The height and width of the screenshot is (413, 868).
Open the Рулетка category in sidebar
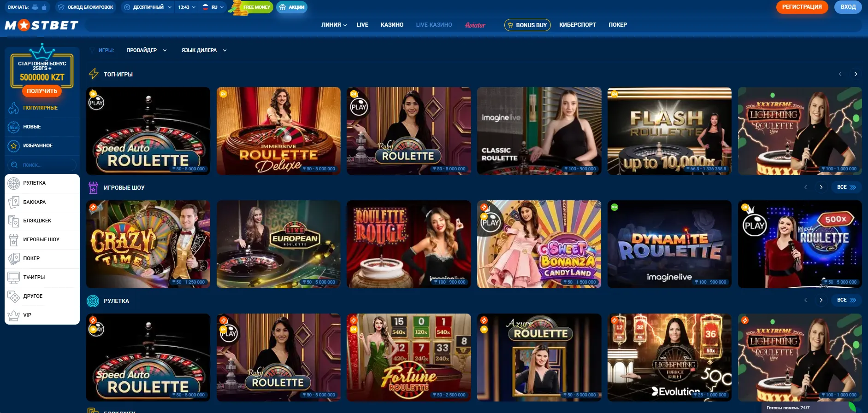[42, 183]
